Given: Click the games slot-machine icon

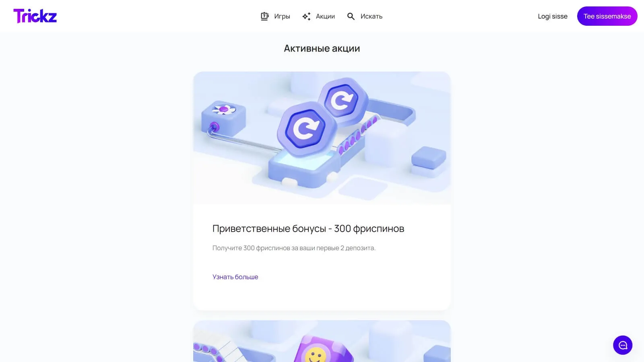Looking at the screenshot, I should click(264, 16).
